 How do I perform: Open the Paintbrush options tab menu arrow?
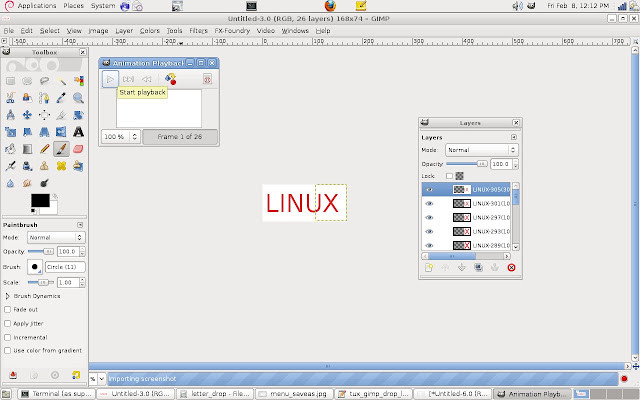coord(80,225)
